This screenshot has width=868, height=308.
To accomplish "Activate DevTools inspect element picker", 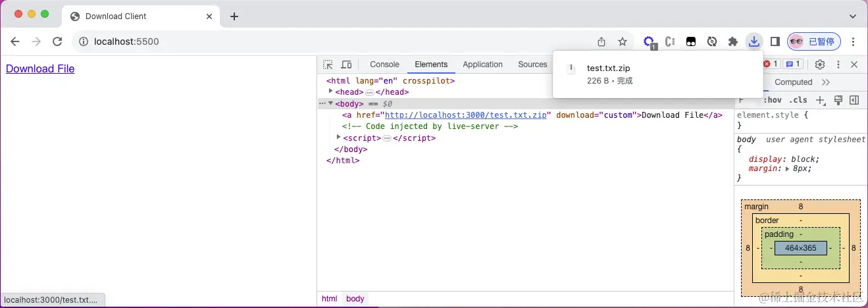I will [x=328, y=64].
